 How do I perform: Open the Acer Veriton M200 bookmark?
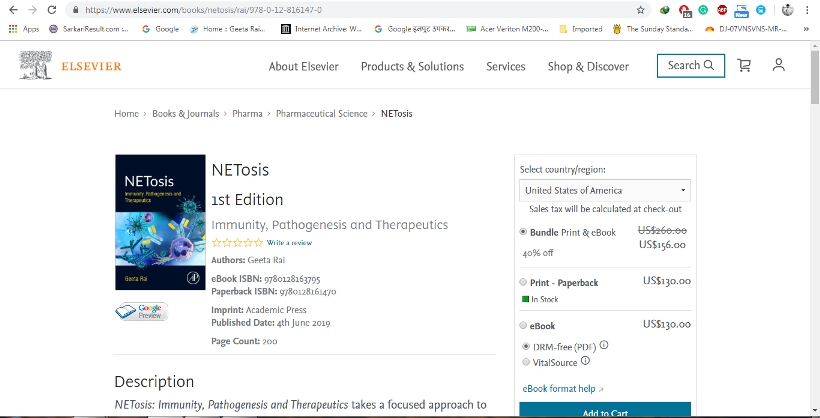click(x=508, y=29)
